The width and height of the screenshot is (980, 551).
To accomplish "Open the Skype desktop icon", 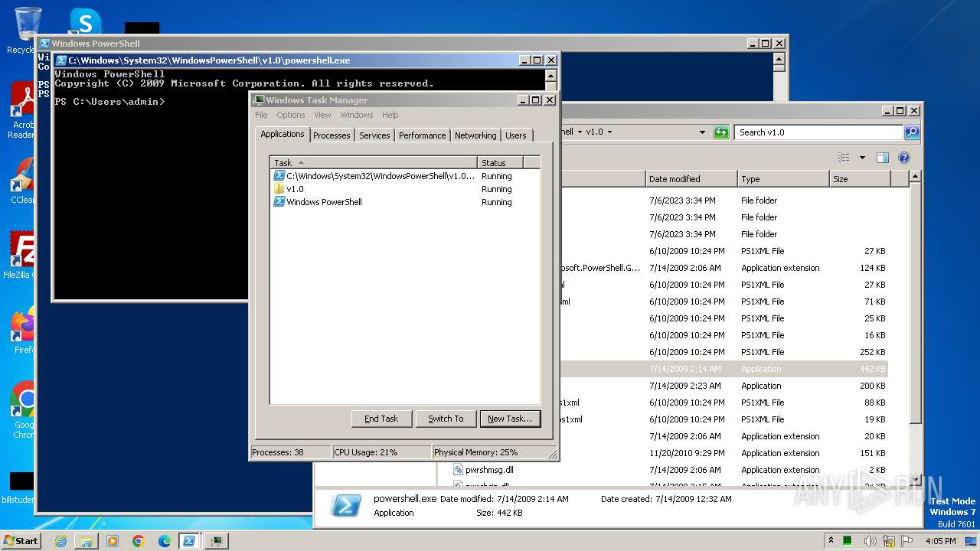I will [x=85, y=21].
